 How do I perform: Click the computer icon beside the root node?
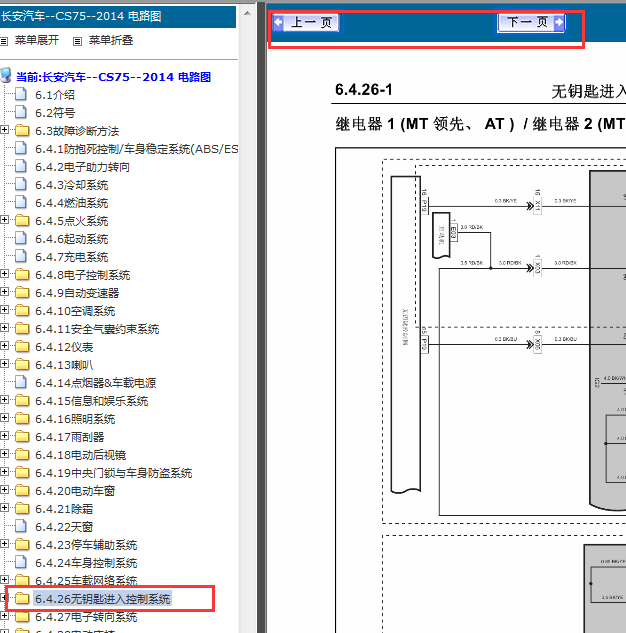click(x=6, y=75)
